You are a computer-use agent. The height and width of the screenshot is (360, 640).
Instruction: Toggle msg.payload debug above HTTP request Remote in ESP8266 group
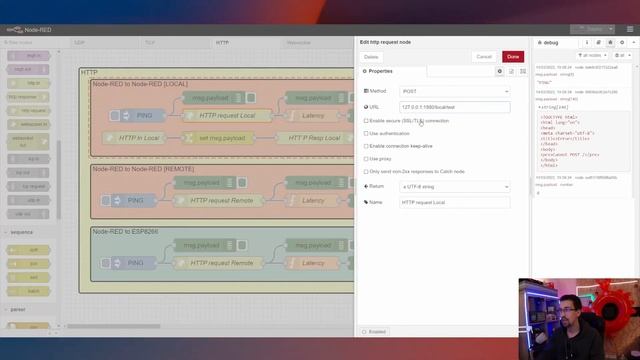click(x=242, y=245)
